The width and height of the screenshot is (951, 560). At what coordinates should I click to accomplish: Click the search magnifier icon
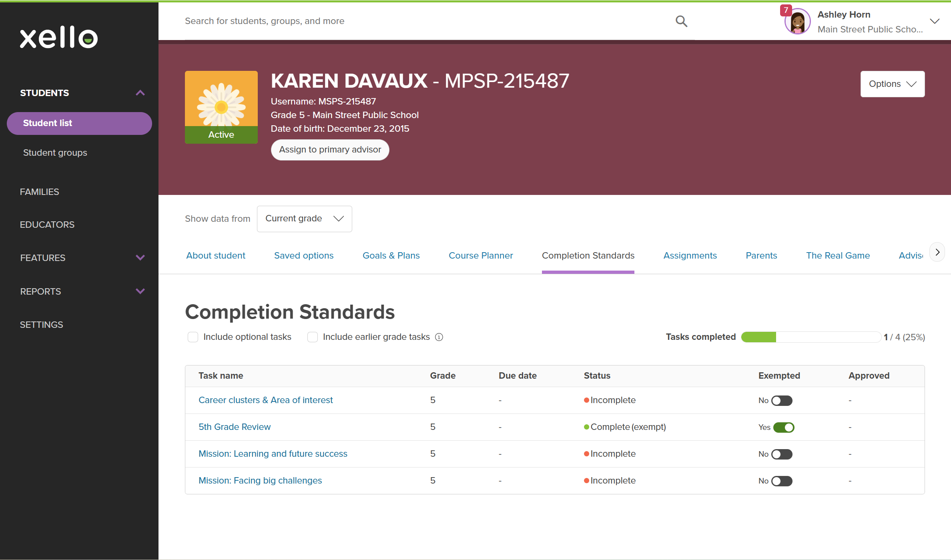681,21
